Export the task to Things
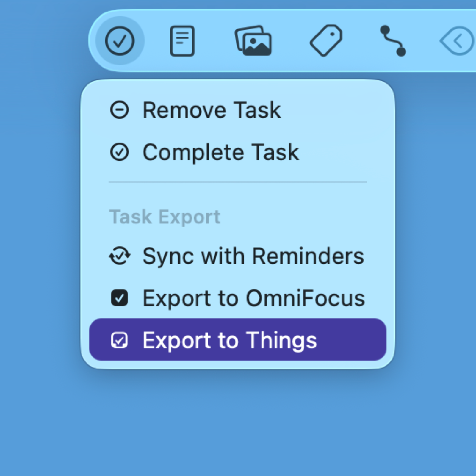476x476 pixels. click(230, 340)
